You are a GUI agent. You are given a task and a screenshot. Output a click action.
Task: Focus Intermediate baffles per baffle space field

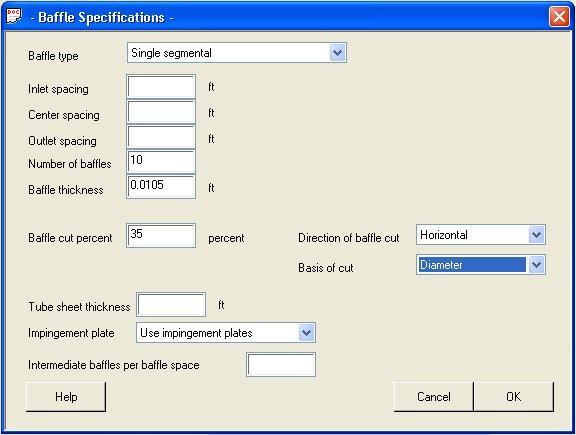click(281, 365)
